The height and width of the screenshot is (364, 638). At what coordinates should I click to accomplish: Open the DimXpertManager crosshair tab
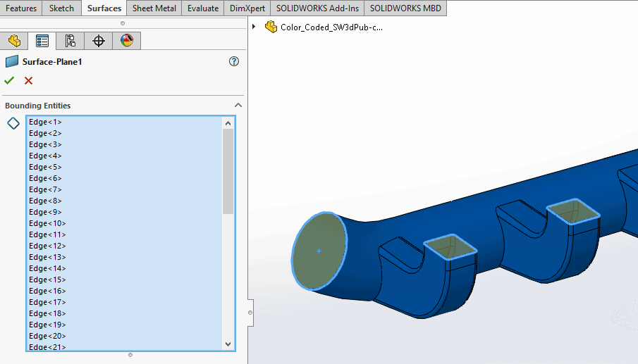coord(99,41)
